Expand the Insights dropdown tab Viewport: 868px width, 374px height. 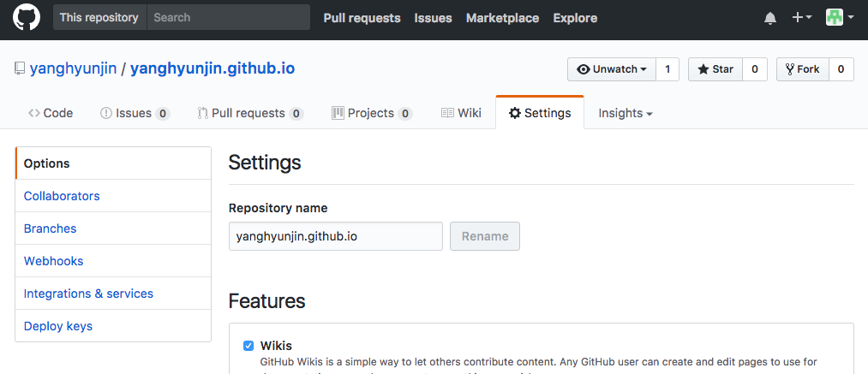point(626,114)
